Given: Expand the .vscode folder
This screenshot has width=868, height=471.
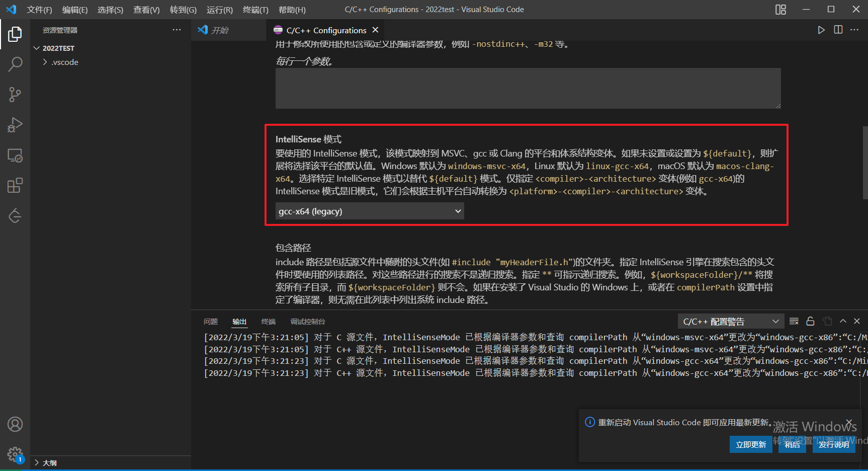Looking at the screenshot, I should [64, 62].
